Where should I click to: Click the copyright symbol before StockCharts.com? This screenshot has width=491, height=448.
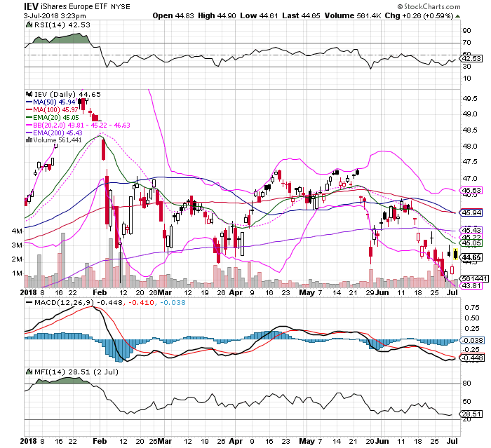point(400,6)
